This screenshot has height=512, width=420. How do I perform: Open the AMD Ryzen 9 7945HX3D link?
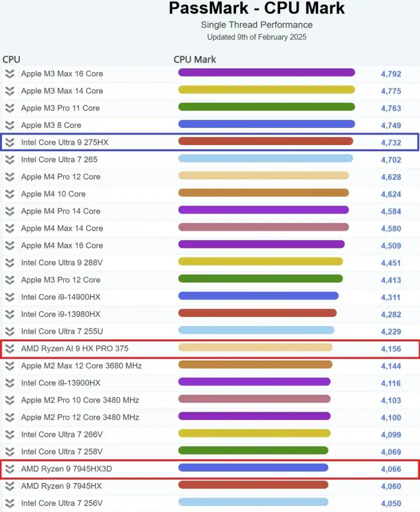click(x=66, y=469)
